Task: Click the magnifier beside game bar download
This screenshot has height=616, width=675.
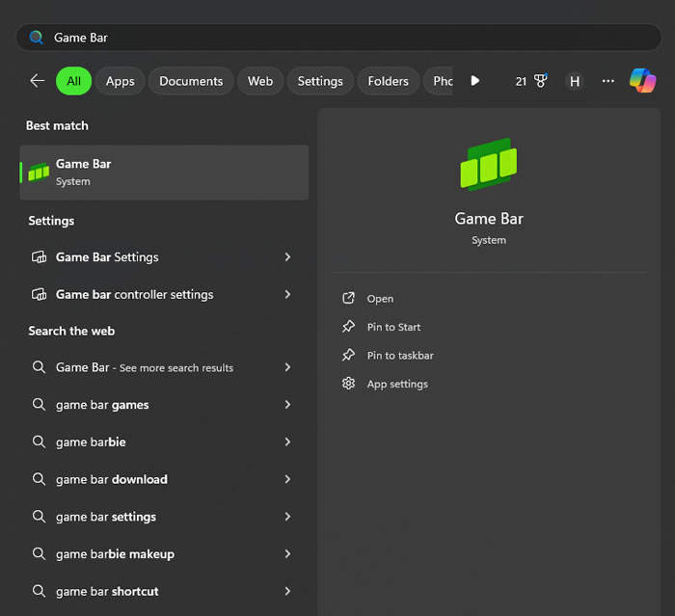Action: (39, 479)
